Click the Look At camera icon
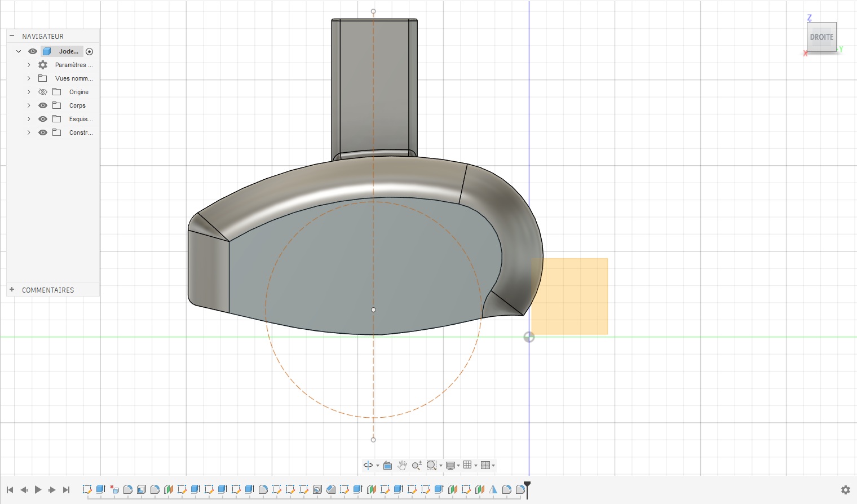The height and width of the screenshot is (504, 857). coord(387,465)
